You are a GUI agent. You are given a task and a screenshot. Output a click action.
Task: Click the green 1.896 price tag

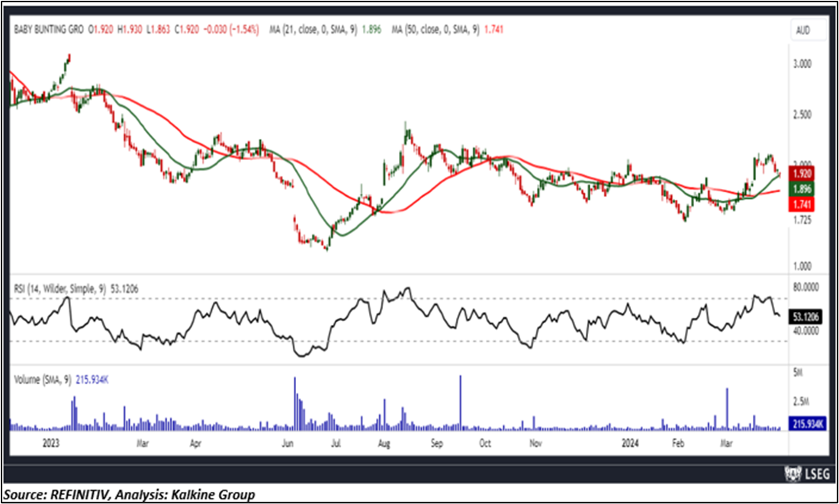[x=802, y=189]
